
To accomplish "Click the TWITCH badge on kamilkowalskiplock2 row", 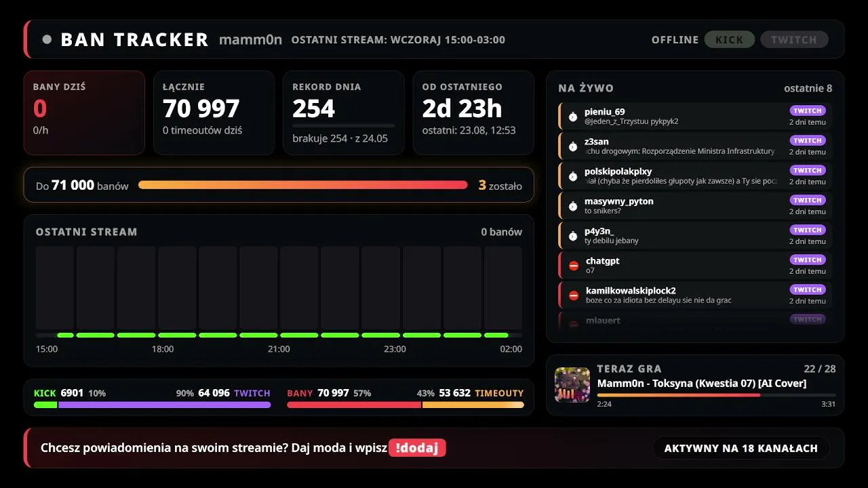I will tap(808, 289).
